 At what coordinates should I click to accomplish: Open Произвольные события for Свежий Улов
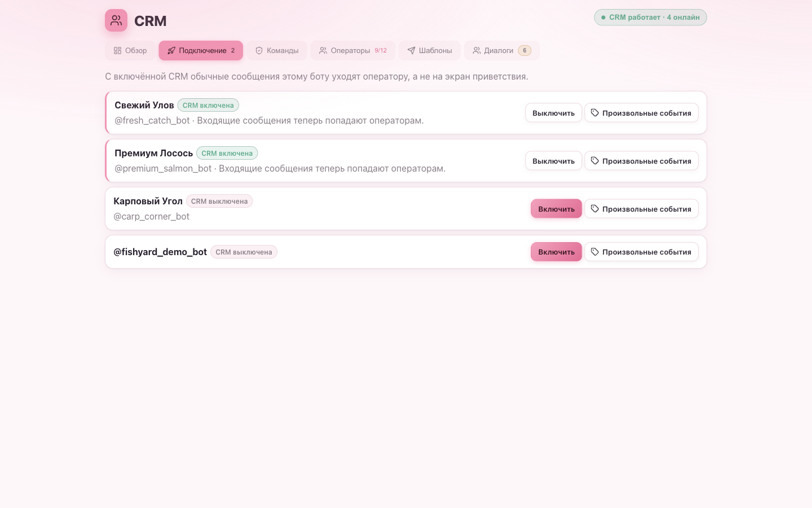642,113
